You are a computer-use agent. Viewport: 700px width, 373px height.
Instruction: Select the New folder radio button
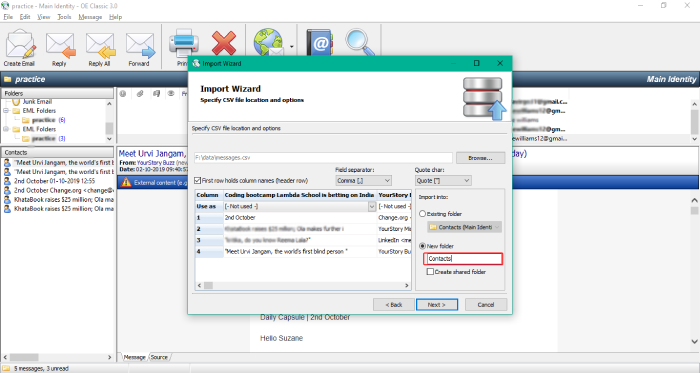422,246
